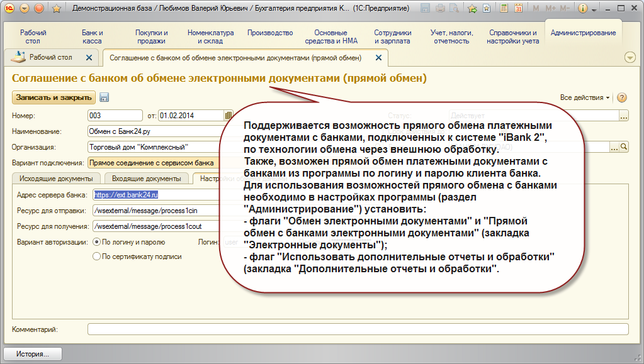644x364 pixels.
Task: Select По сертификату подписи option
Action: (96, 256)
